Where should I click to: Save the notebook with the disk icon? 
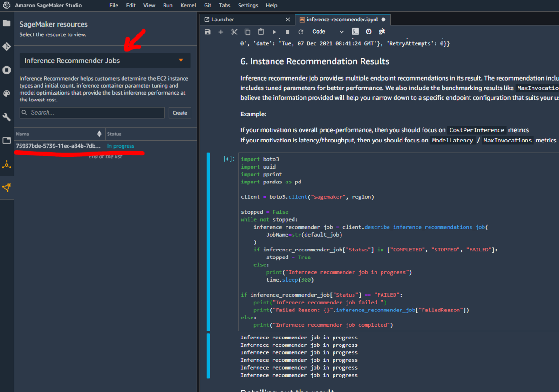tap(208, 32)
